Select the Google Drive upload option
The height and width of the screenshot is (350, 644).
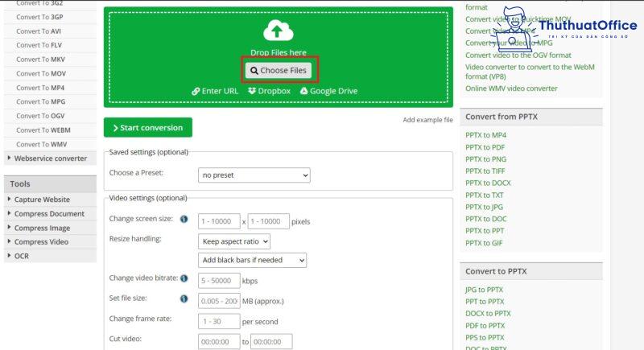tap(328, 91)
